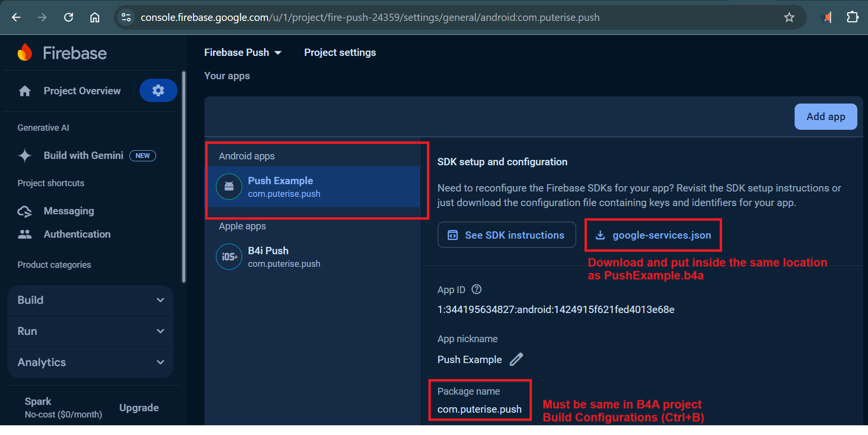Open the Firebase Push project dropdown

(243, 52)
